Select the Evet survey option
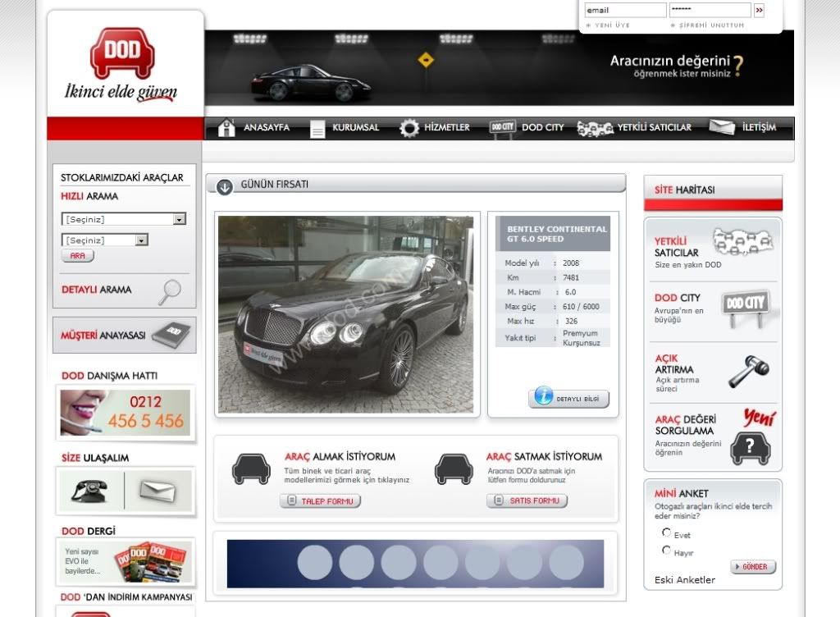 (x=666, y=533)
